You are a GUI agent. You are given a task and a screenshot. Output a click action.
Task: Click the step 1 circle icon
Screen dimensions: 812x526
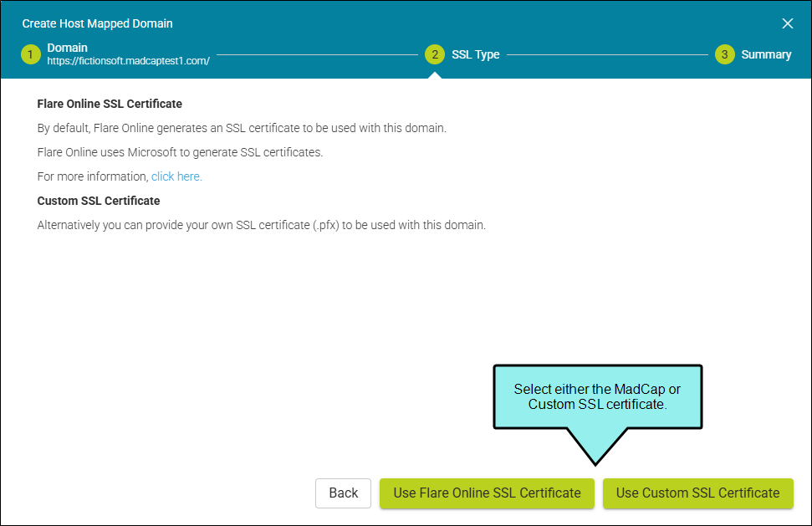click(30, 55)
